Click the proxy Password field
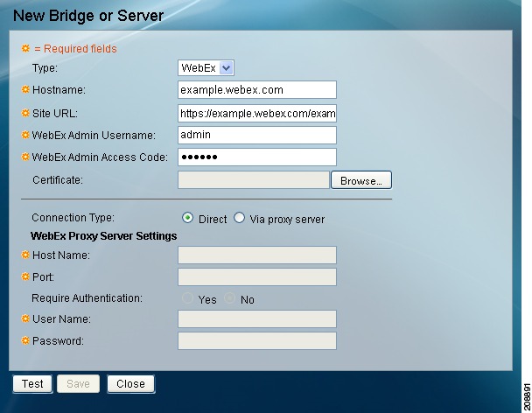 click(x=257, y=340)
